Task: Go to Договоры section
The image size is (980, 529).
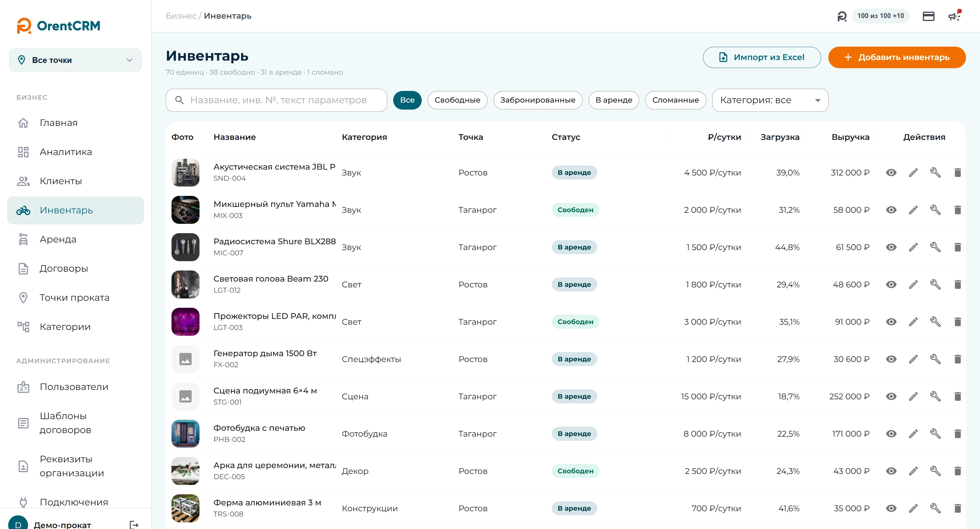Action: (75, 269)
